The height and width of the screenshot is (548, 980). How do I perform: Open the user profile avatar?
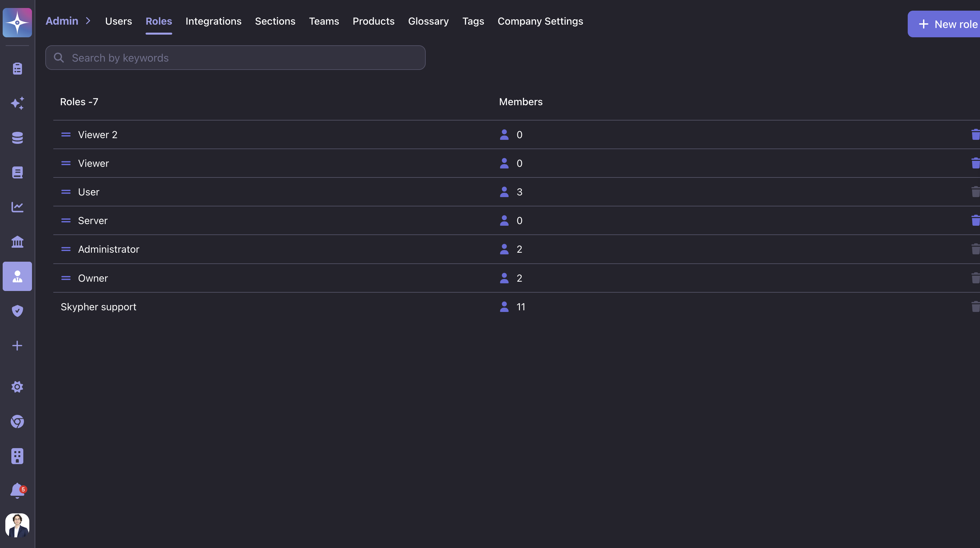[17, 525]
